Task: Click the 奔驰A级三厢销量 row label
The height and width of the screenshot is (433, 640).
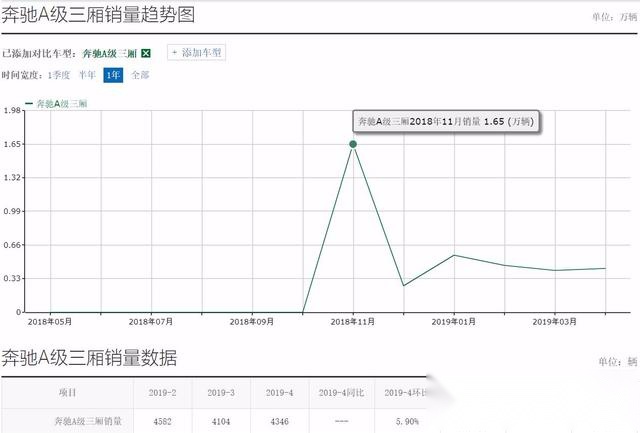Action: 88,421
